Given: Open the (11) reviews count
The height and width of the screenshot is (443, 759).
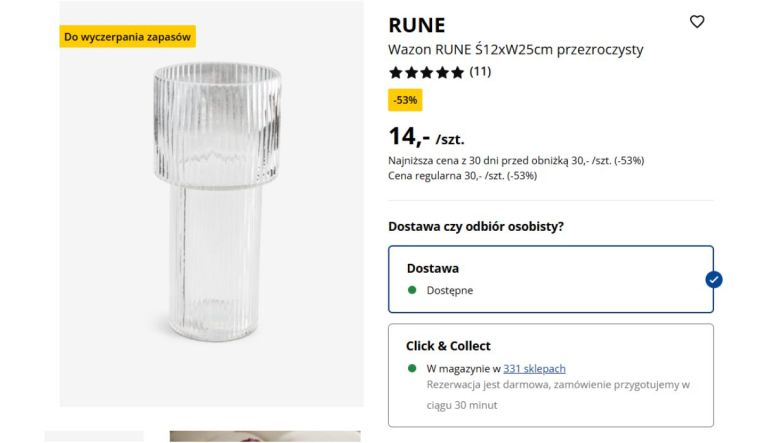Looking at the screenshot, I should (480, 72).
